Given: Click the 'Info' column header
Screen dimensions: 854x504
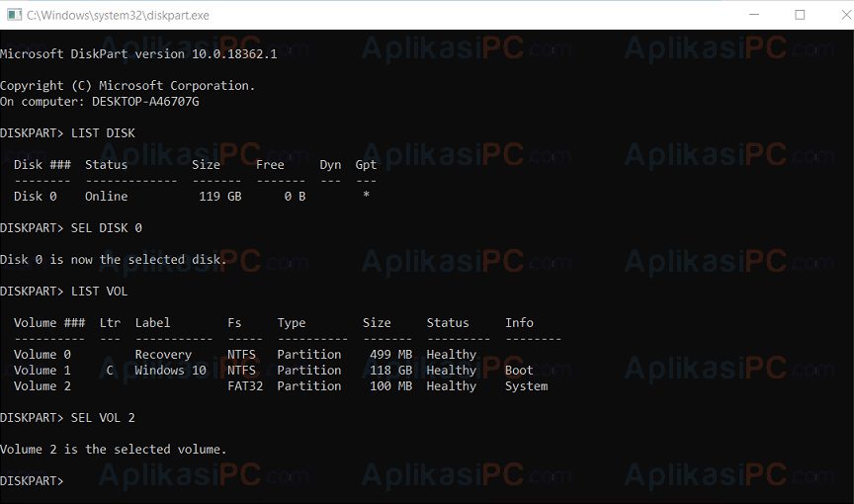Looking at the screenshot, I should click(519, 323).
